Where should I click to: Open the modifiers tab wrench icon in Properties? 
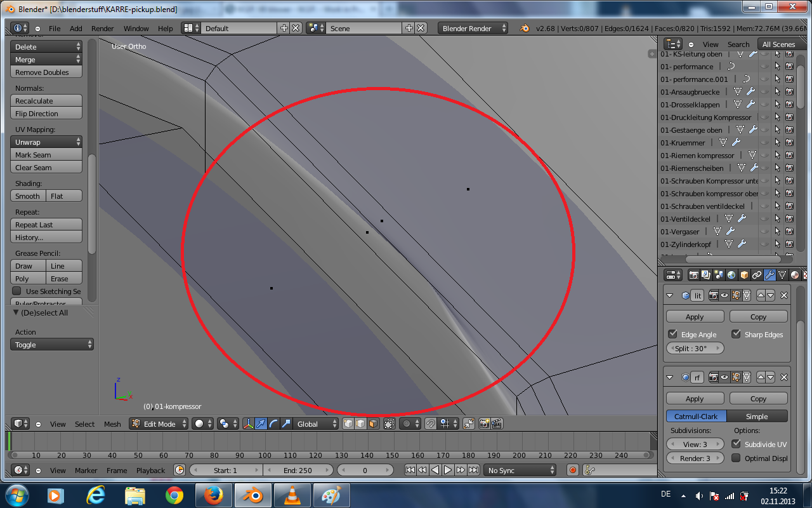click(x=769, y=275)
